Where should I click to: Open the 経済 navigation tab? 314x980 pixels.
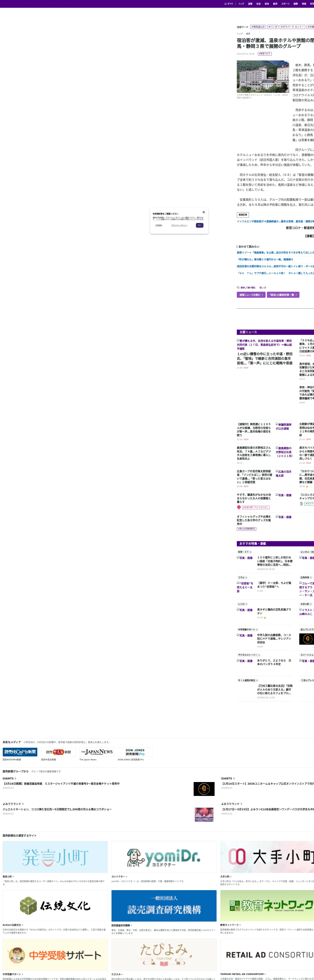click(x=275, y=4)
